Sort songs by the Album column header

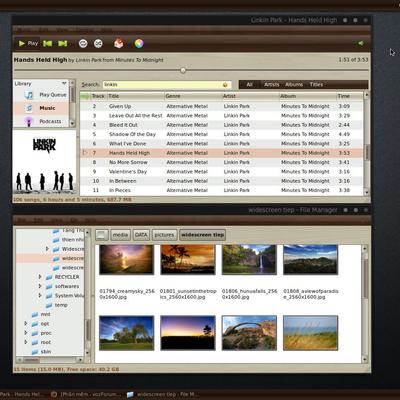pos(308,96)
